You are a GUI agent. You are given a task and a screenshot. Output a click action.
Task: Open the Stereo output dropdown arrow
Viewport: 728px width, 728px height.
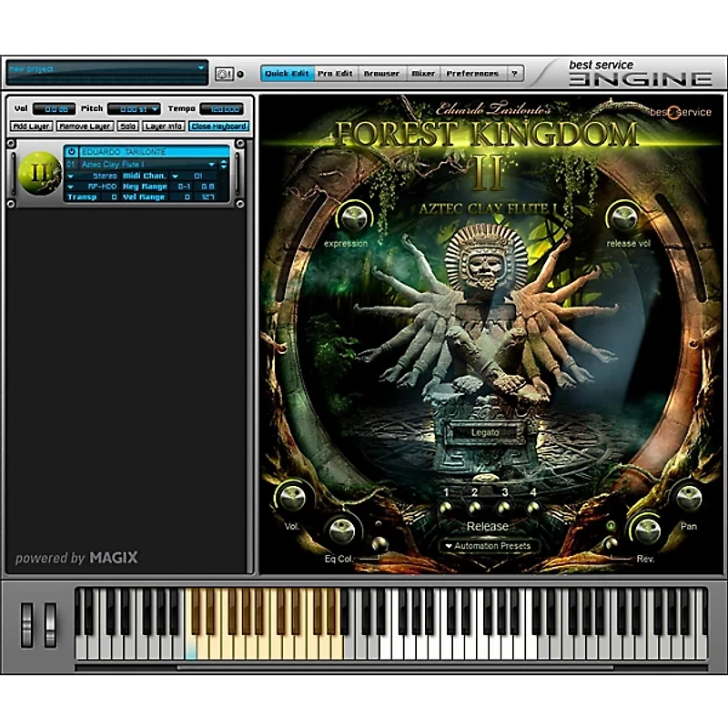click(71, 176)
